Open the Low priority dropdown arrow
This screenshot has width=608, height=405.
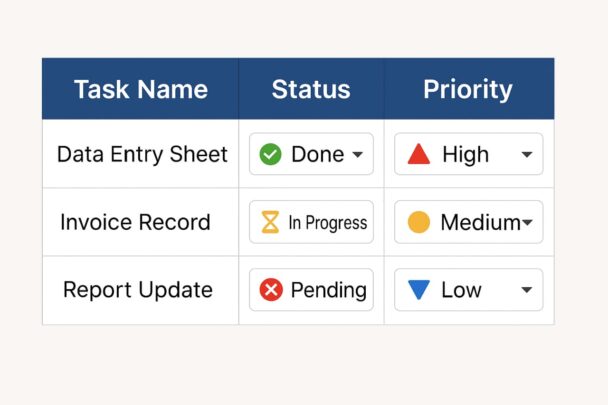[526, 291]
